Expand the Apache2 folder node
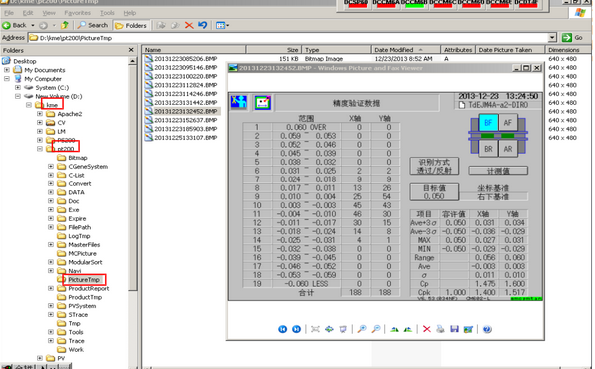 (x=40, y=114)
